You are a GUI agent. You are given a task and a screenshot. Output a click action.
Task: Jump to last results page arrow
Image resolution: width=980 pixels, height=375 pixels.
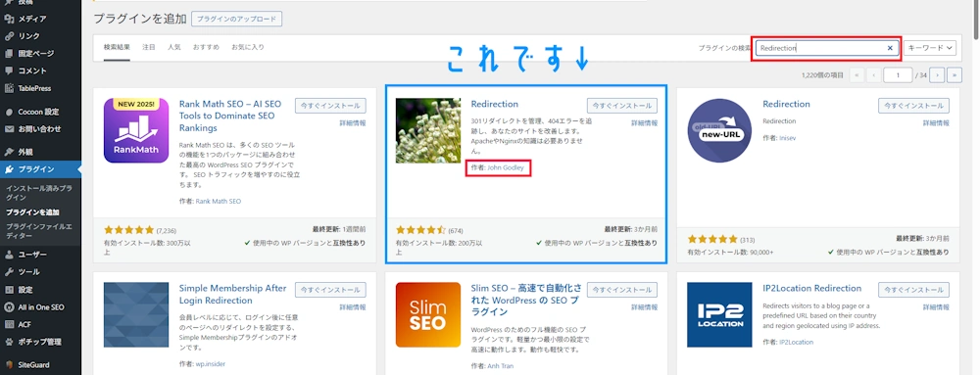point(955,74)
